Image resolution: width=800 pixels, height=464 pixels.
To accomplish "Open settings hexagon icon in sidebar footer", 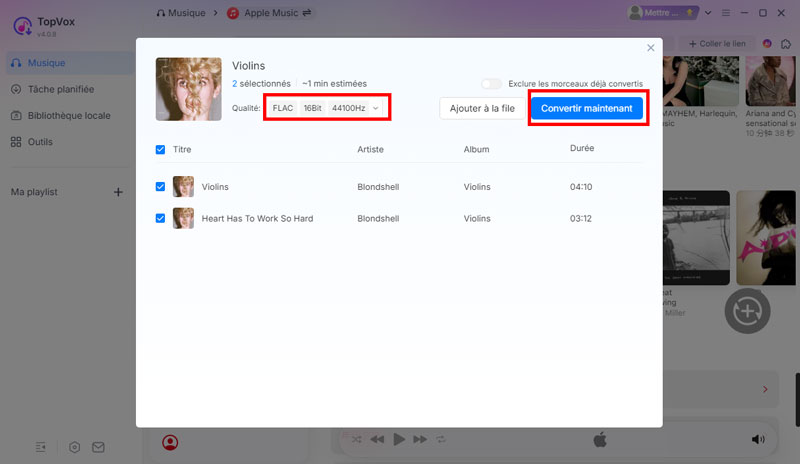I will 74,447.
